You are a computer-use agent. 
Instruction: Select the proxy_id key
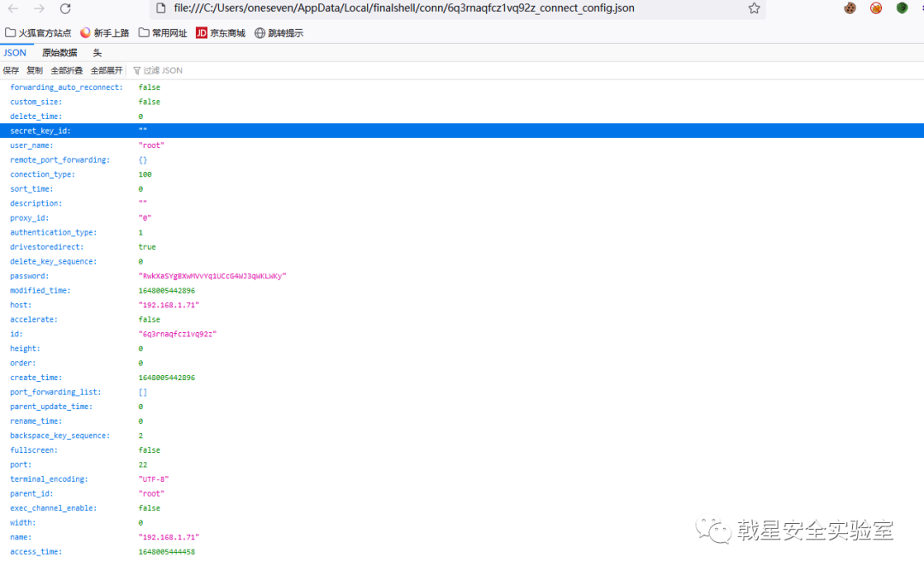pyautogui.click(x=29, y=217)
